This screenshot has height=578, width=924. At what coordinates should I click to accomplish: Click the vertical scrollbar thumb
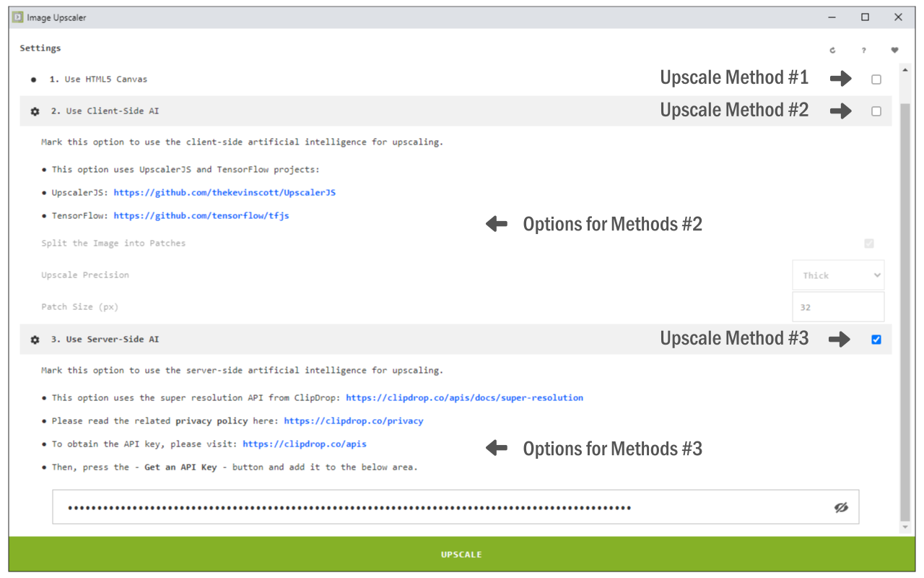coord(905,311)
